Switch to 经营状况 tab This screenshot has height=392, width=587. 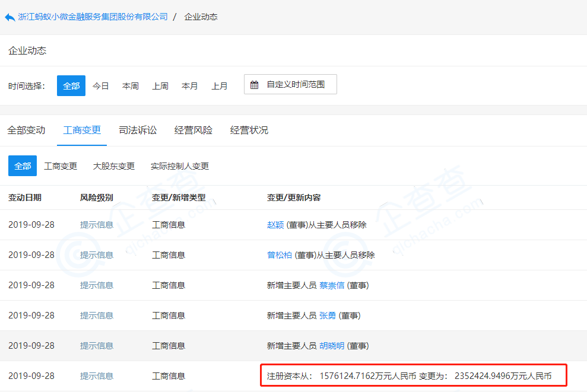tap(249, 130)
